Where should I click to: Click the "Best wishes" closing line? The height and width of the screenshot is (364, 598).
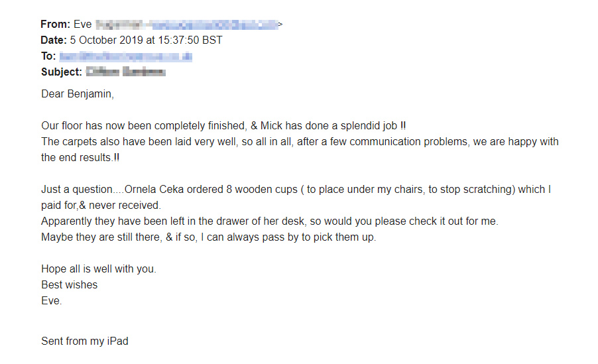pos(69,284)
